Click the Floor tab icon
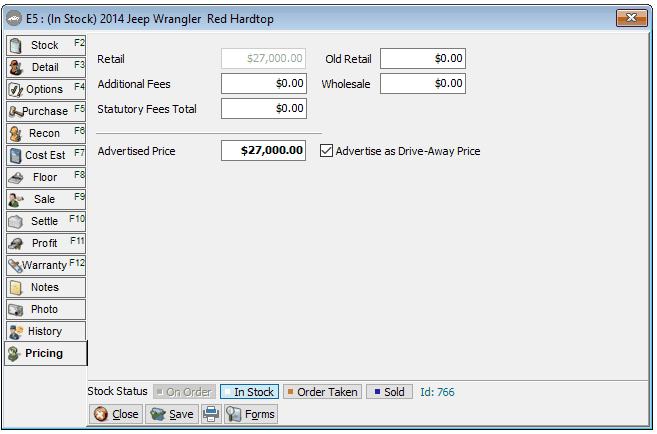657x434 pixels. pos(16,178)
